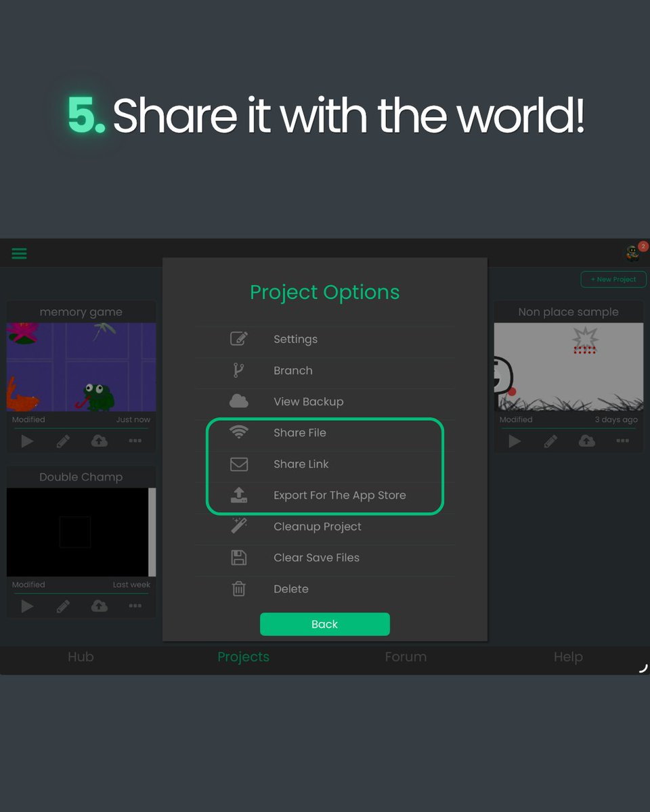The height and width of the screenshot is (812, 650).
Task: Switch to the Forum tab
Action: coord(406,657)
